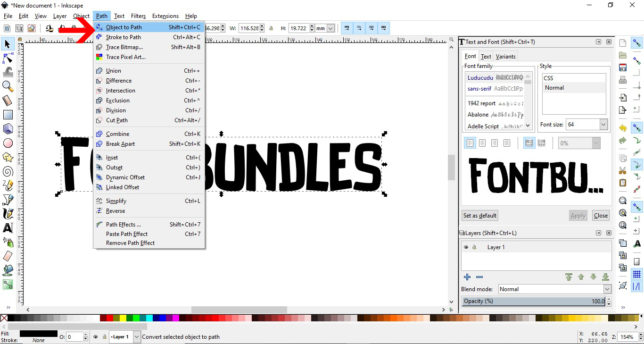Select the Rectangle tool
The width and height of the screenshot is (644, 344).
click(x=8, y=115)
